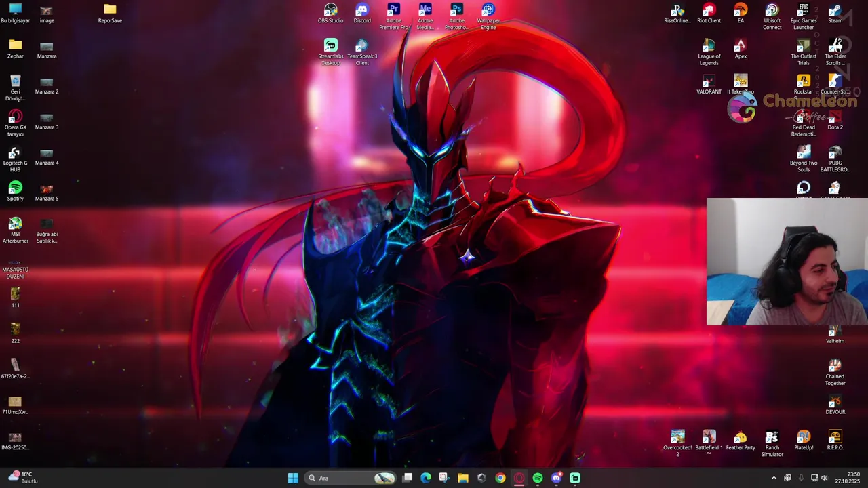The height and width of the screenshot is (488, 868).
Task: Switch to Spotify in the taskbar
Action: (x=538, y=478)
